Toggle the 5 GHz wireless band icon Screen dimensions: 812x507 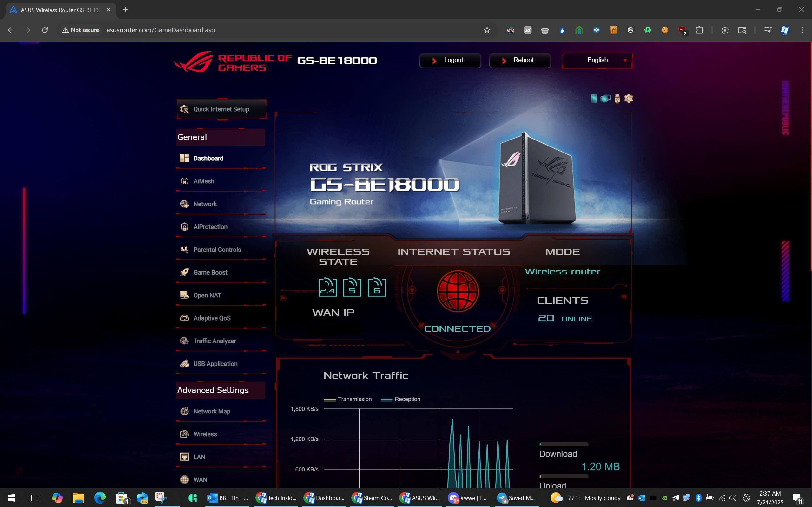click(352, 287)
